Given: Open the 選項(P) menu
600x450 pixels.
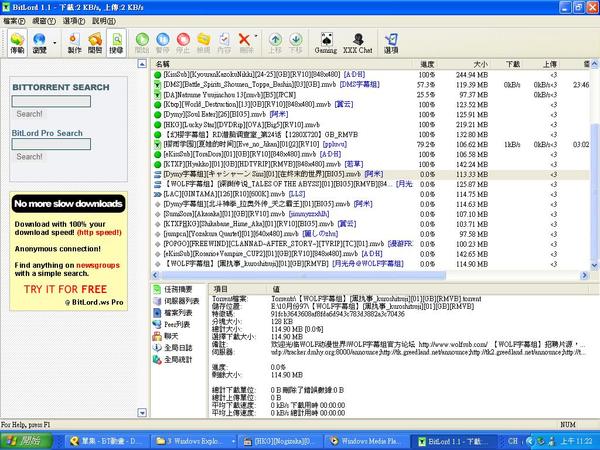Looking at the screenshot, I should click(74, 21).
